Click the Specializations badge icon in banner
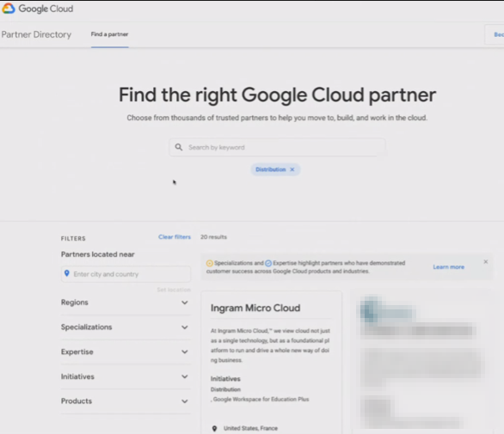Viewport: 504px width, 434px height. coord(210,264)
